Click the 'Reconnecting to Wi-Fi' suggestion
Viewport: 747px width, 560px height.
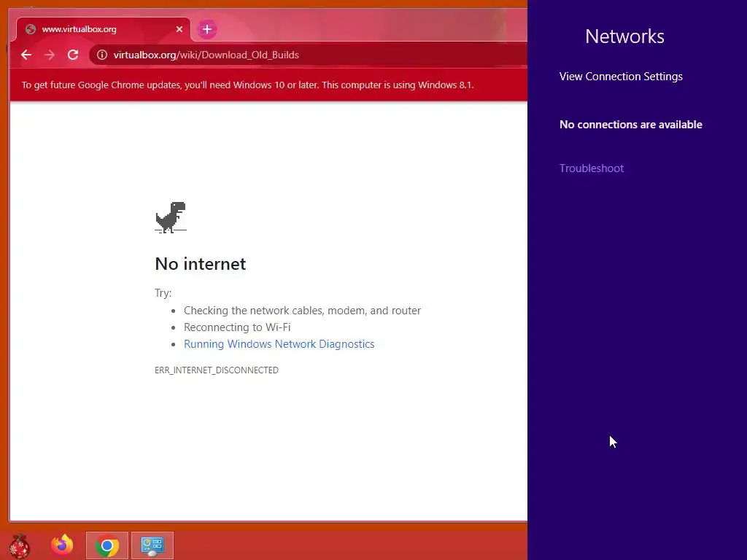(x=237, y=327)
